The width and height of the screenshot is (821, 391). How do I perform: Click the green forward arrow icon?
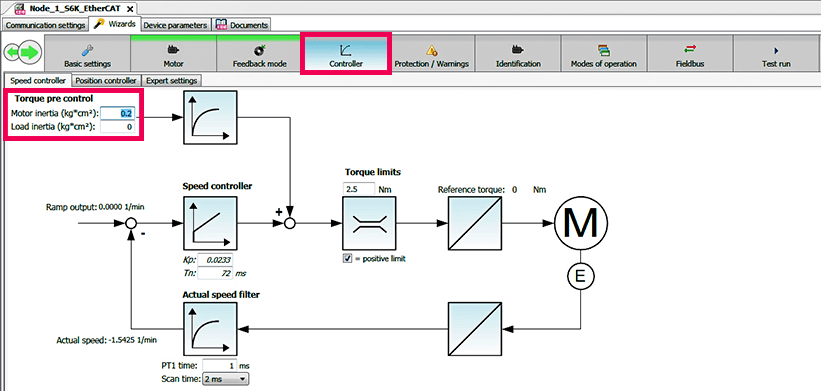30,52
